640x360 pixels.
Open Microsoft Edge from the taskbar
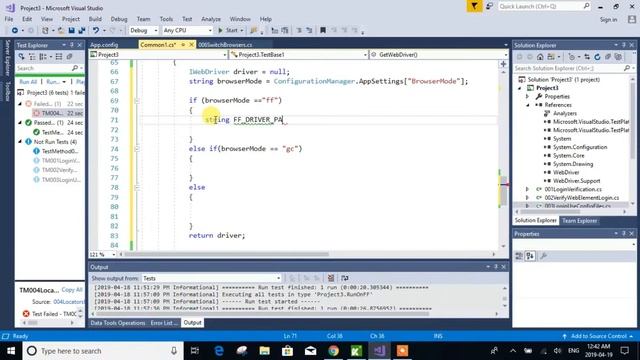pos(219,351)
